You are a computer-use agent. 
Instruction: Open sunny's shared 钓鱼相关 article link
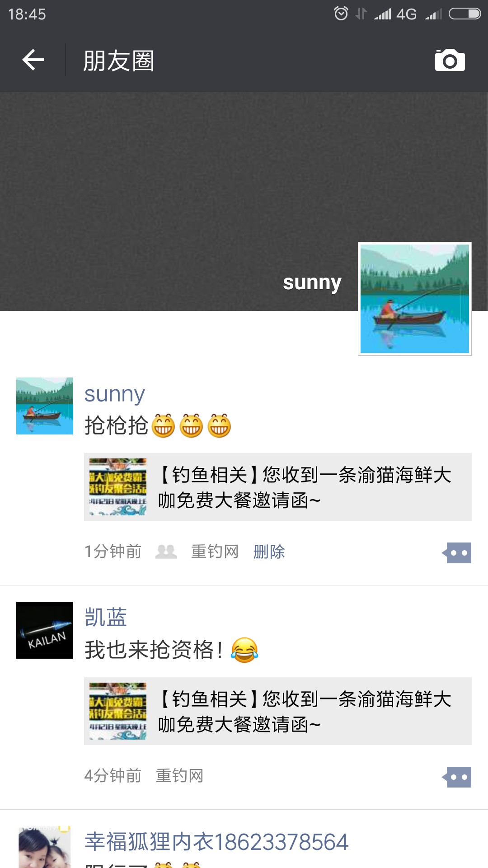(278, 487)
